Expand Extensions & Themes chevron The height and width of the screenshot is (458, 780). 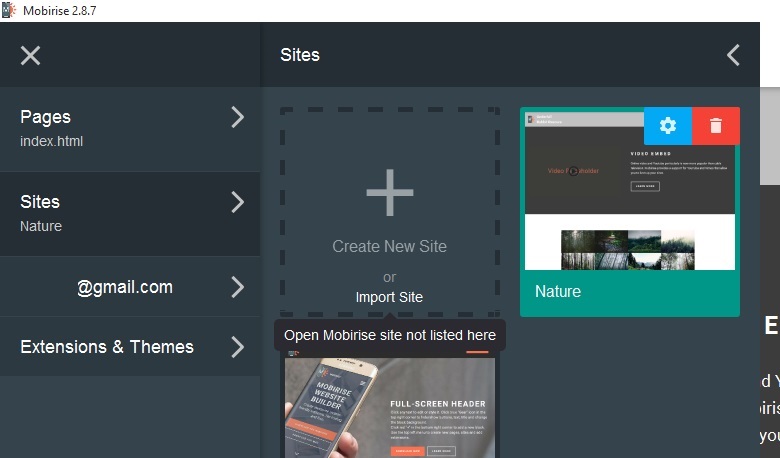(x=238, y=347)
